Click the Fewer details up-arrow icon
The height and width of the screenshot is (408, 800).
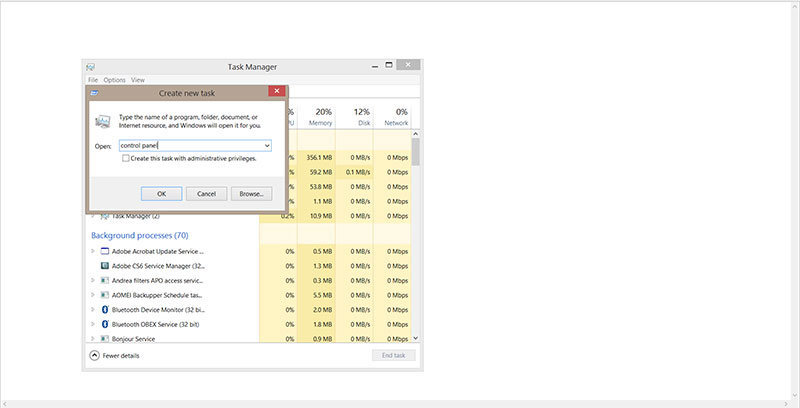pos(94,355)
